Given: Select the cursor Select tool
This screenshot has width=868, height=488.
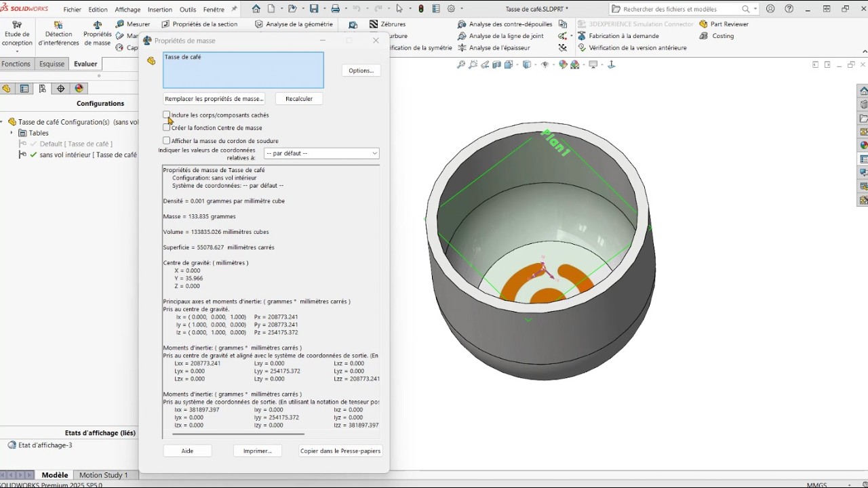Looking at the screenshot, I should click(x=399, y=9).
